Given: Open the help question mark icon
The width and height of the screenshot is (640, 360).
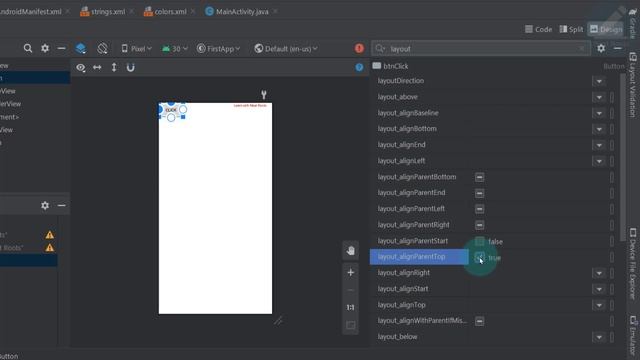Looking at the screenshot, I should click(x=359, y=67).
